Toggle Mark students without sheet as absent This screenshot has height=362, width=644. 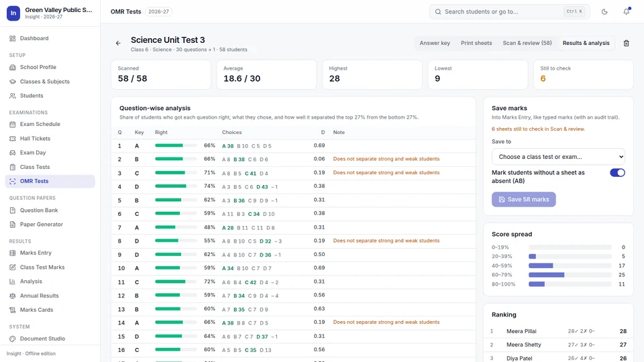617,173
